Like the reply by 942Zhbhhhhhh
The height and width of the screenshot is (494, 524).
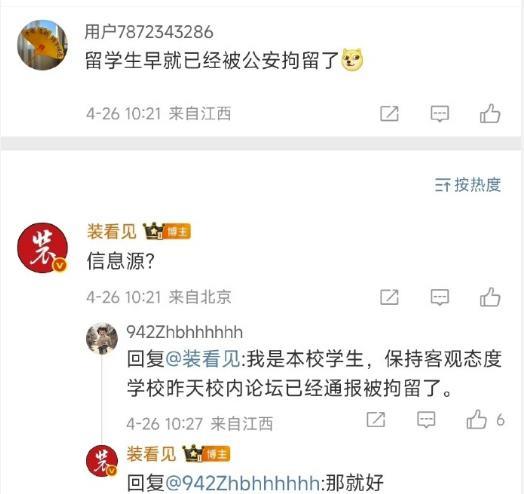[477, 419]
